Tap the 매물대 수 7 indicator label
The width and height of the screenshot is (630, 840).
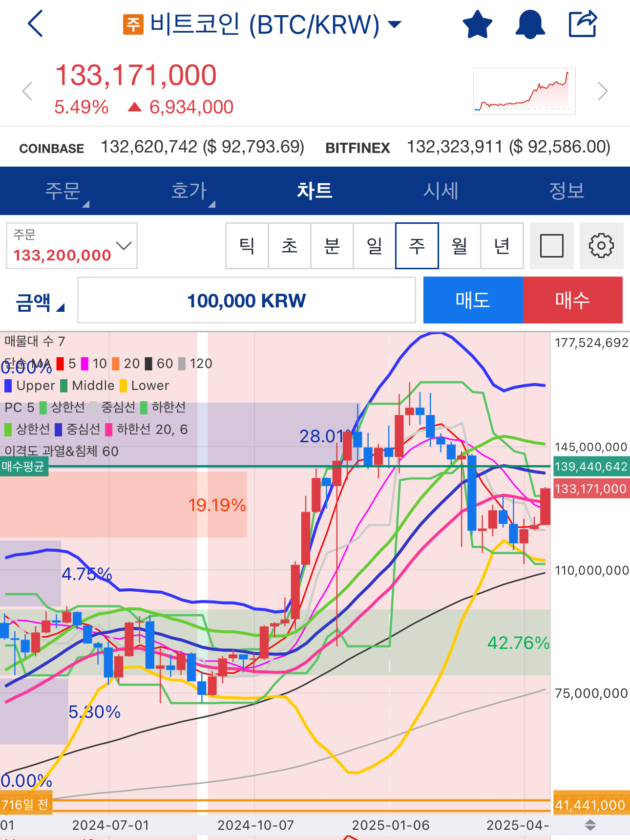pyautogui.click(x=35, y=341)
